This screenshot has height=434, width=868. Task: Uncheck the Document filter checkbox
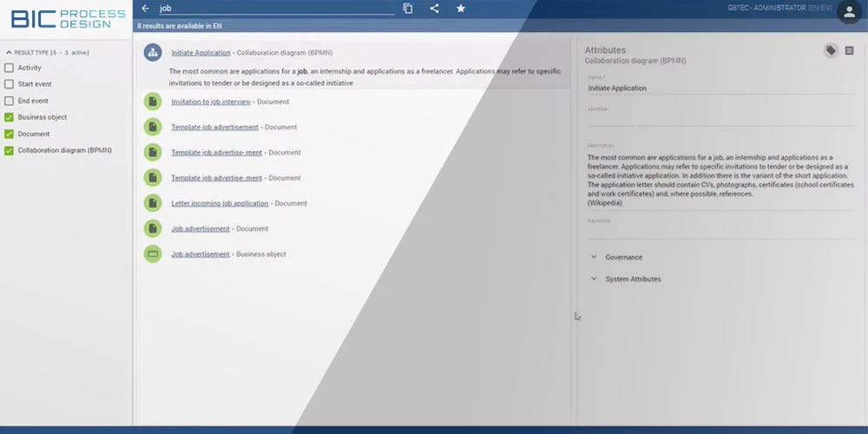pos(9,134)
